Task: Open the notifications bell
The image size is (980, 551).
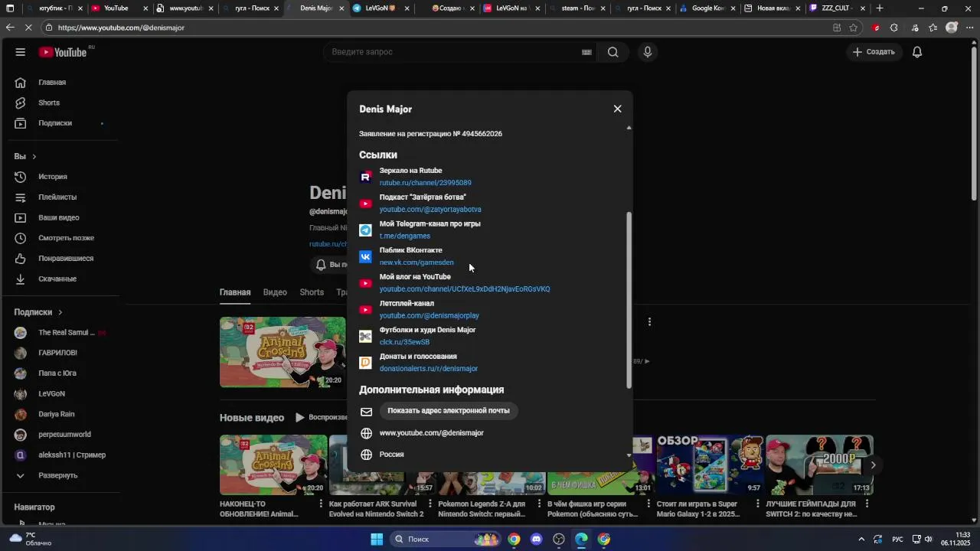Action: (x=917, y=52)
